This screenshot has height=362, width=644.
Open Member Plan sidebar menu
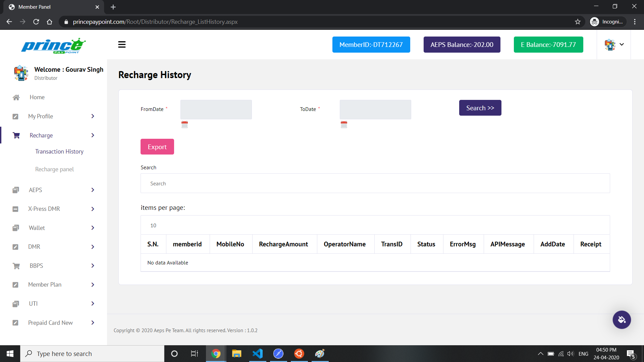click(45, 285)
